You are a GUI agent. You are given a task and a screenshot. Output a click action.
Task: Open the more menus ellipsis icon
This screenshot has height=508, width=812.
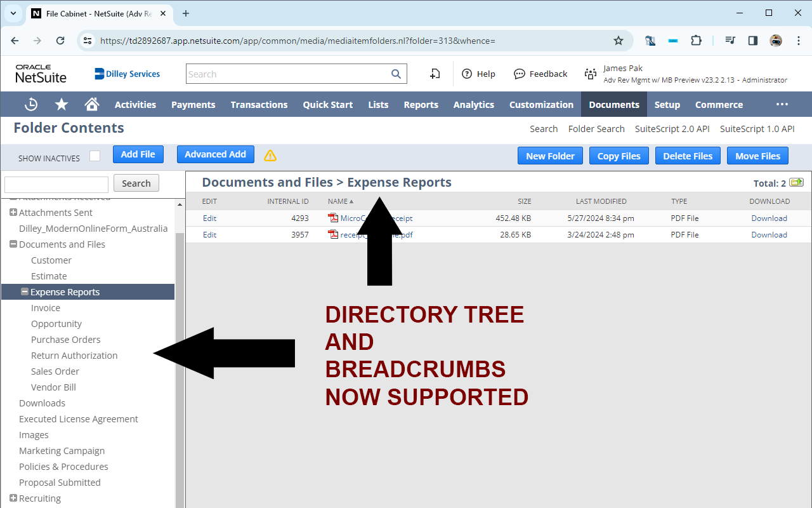[782, 105]
